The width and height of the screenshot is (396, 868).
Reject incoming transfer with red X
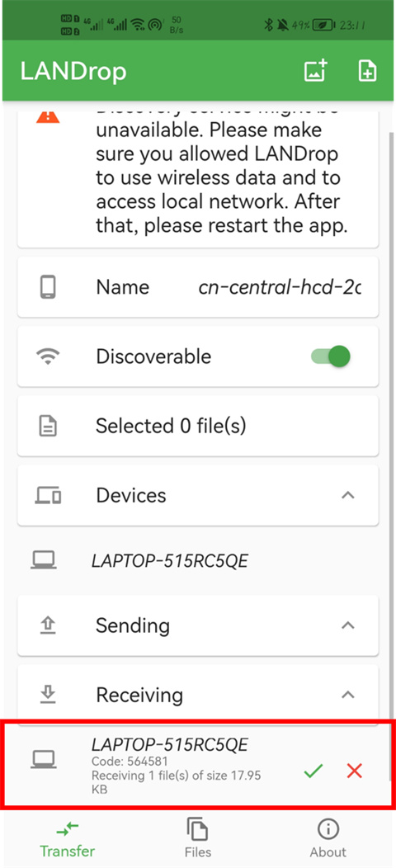[x=355, y=770]
